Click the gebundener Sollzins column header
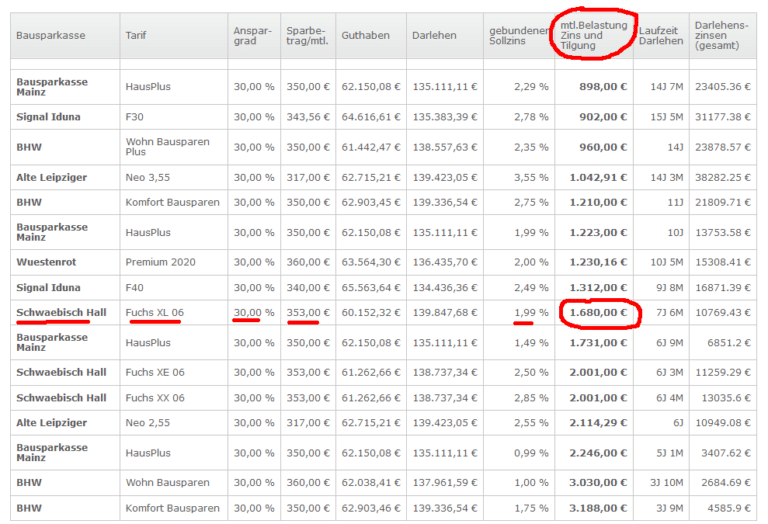The height and width of the screenshot is (524, 768). tap(519, 36)
